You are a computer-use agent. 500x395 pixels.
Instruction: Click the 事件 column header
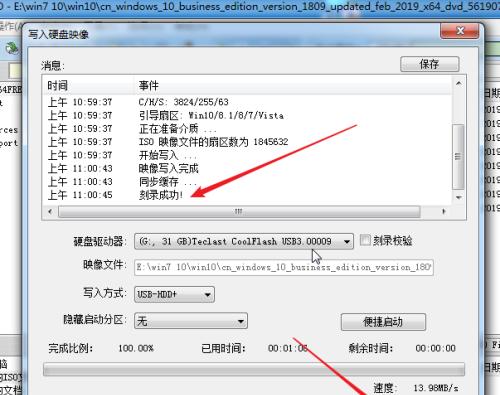point(292,86)
